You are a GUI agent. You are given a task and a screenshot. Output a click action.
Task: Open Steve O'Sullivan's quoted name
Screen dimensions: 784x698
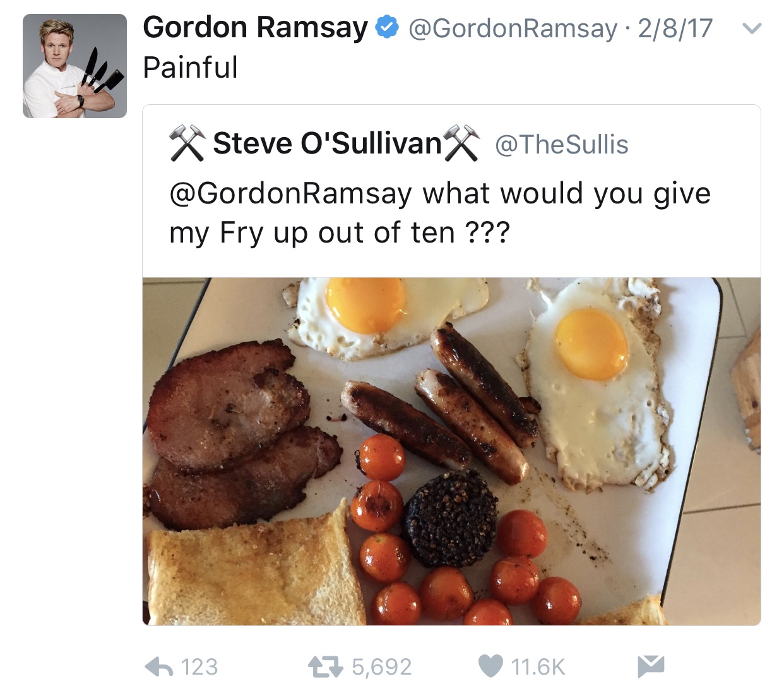(x=327, y=143)
